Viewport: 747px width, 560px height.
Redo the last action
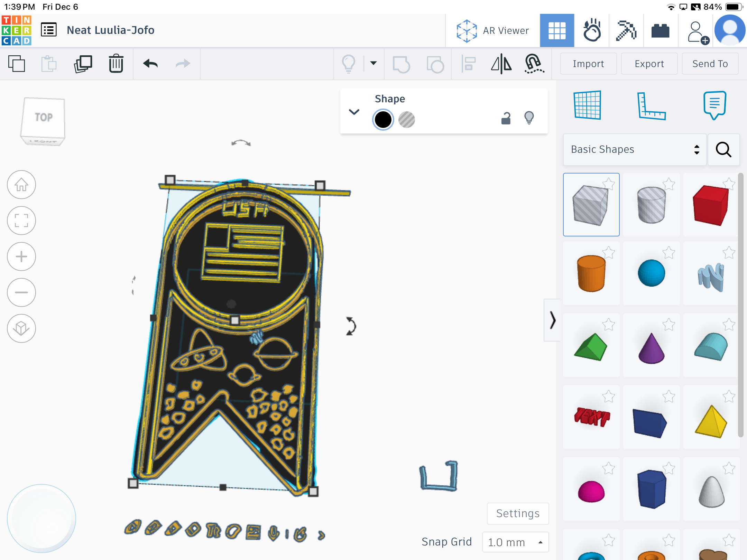pyautogui.click(x=183, y=64)
